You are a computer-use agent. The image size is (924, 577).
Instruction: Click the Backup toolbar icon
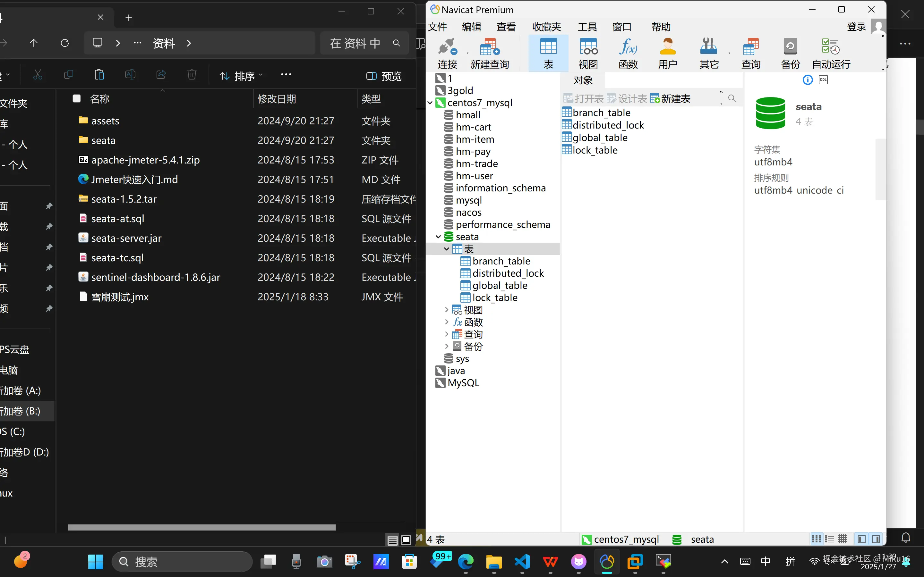click(x=790, y=47)
